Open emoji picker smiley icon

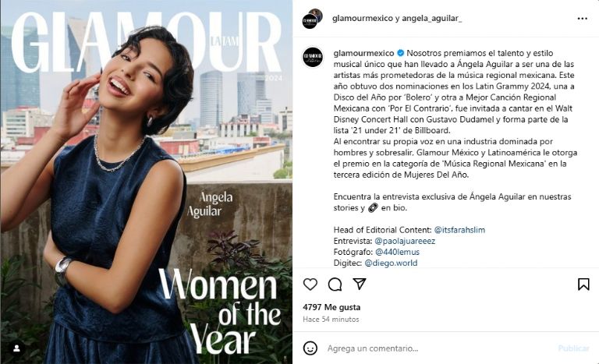coord(310,348)
